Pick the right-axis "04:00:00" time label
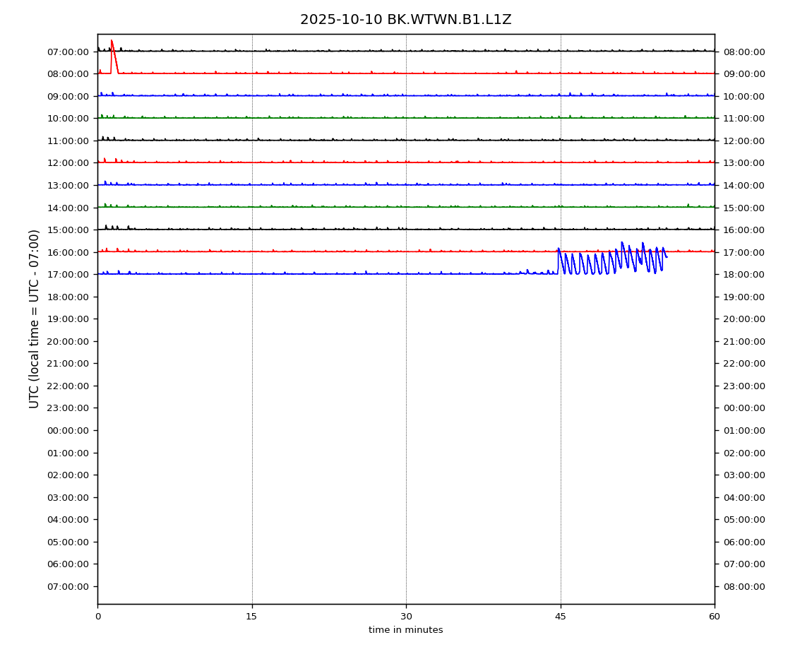The width and height of the screenshot is (812, 671). point(744,497)
